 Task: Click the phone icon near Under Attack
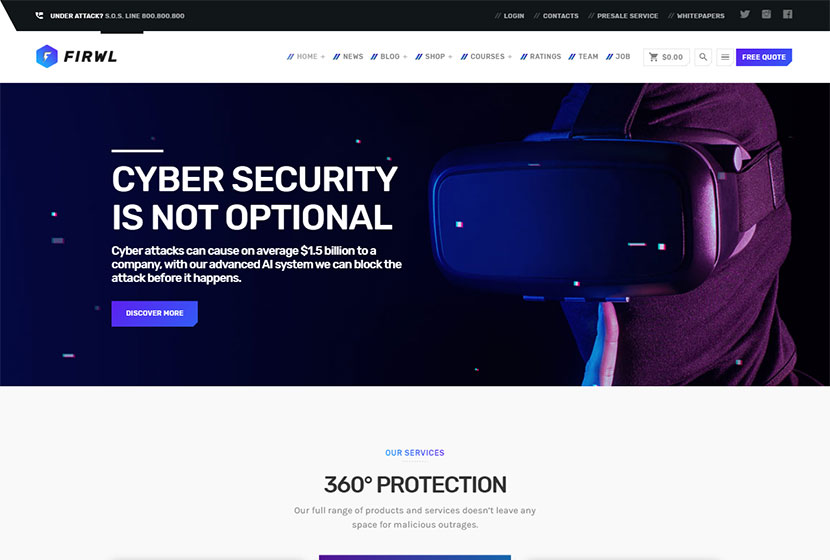[39, 15]
